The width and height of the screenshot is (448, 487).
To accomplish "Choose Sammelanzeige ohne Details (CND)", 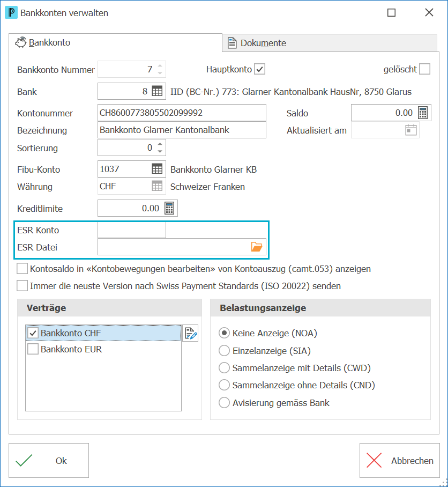I will point(225,385).
